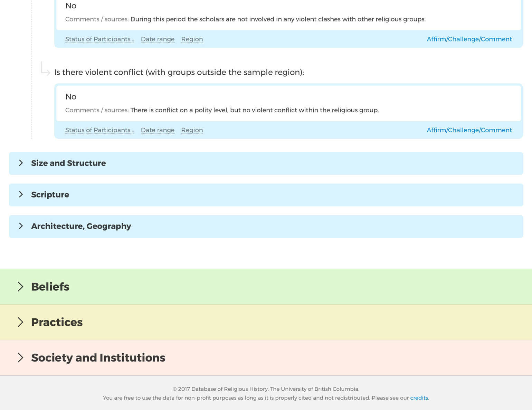Show Date range under the scholars comment
Image resolution: width=532 pixels, height=410 pixels.
pyautogui.click(x=158, y=39)
